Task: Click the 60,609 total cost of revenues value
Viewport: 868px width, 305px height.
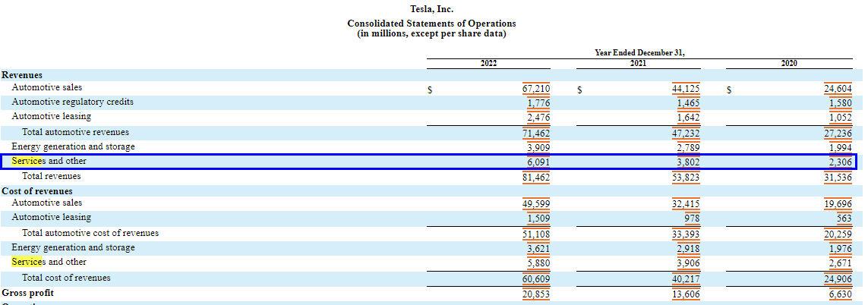Action: click(536, 279)
